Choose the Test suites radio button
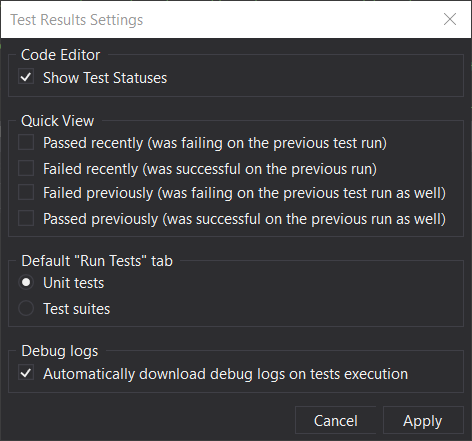Screen dimensions: 472x441 tap(26, 308)
